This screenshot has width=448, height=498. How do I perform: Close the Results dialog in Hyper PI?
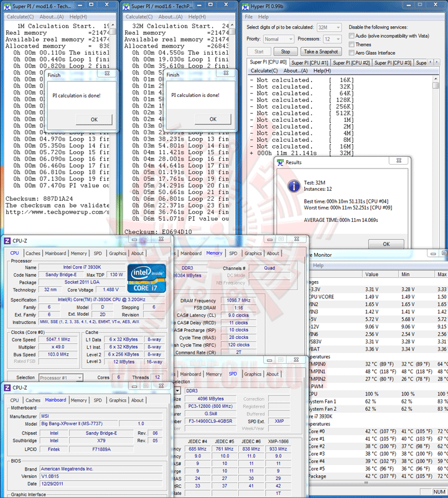point(399,160)
